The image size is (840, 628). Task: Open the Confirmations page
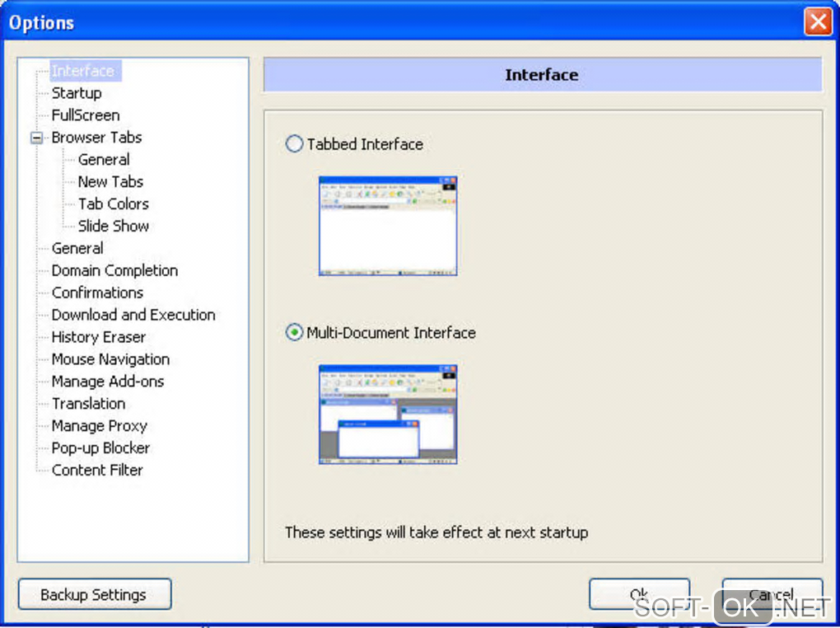click(x=97, y=293)
